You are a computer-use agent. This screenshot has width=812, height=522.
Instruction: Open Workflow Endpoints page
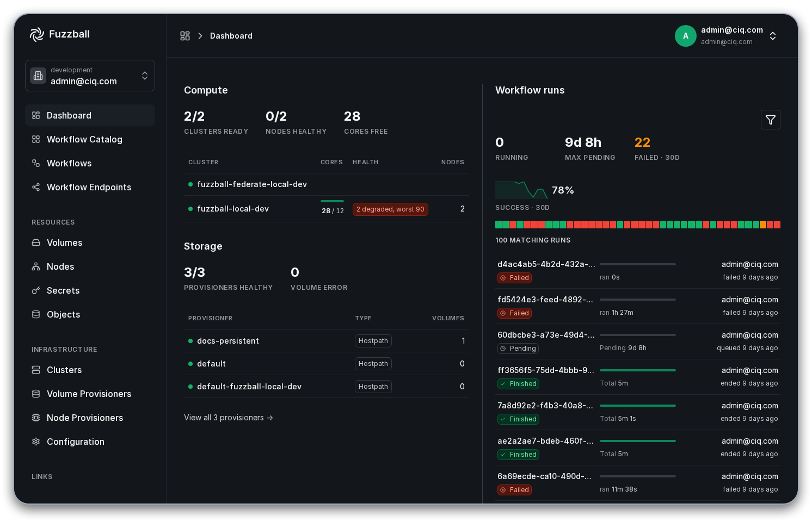pos(90,187)
